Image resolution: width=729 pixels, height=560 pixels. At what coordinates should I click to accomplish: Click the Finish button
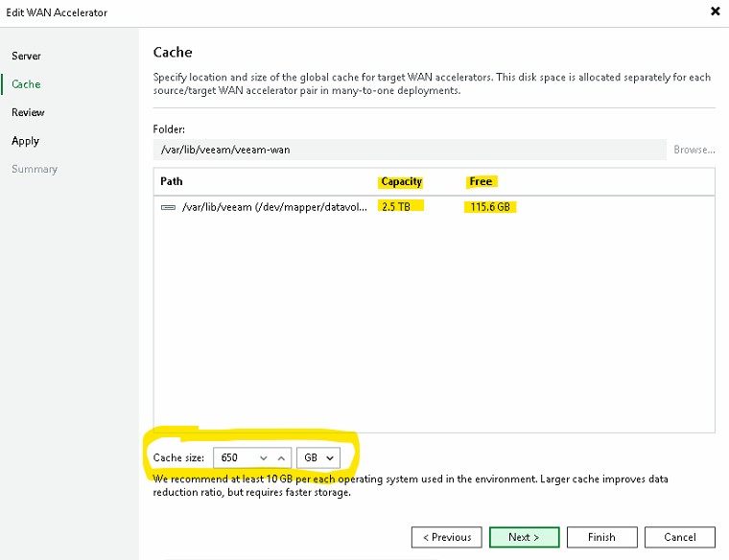[x=601, y=537]
